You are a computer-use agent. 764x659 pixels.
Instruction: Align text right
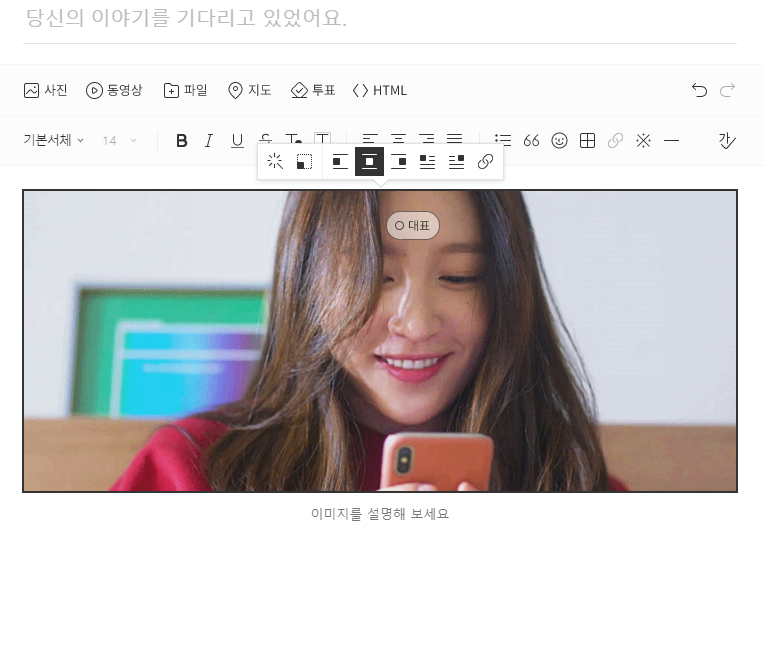[426, 138]
